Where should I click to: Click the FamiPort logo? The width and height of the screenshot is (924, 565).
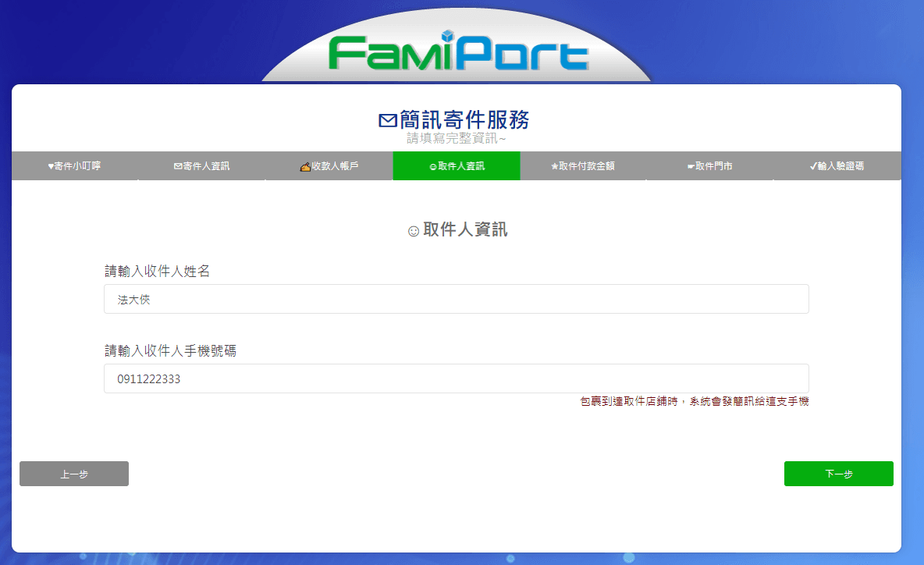458,52
